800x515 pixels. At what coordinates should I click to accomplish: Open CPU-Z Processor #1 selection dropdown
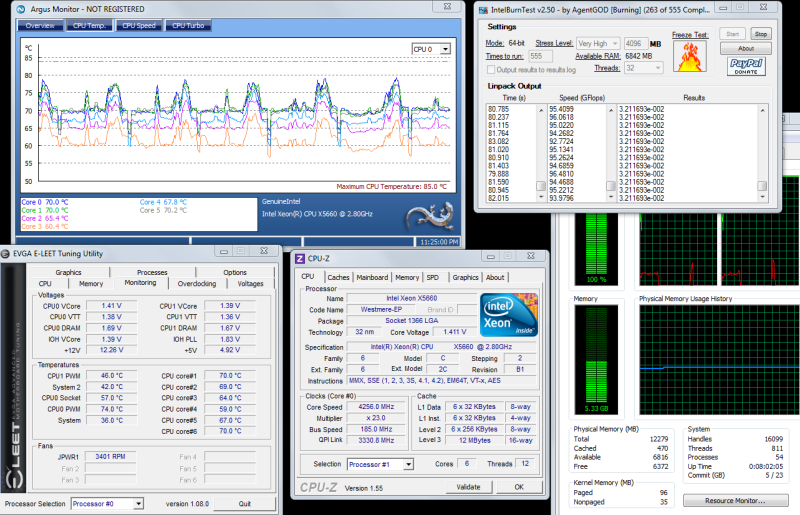pos(380,464)
